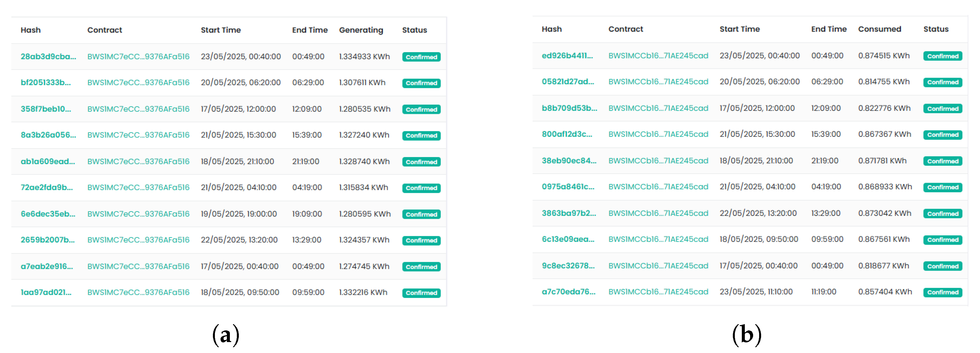Click contract link in 6e6dec35eb row
980x353 pixels.
(138, 214)
